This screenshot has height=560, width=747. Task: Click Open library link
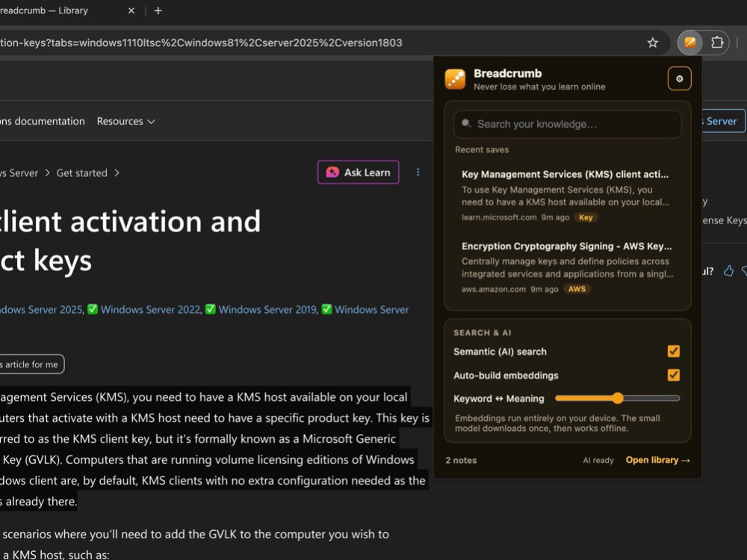click(657, 460)
